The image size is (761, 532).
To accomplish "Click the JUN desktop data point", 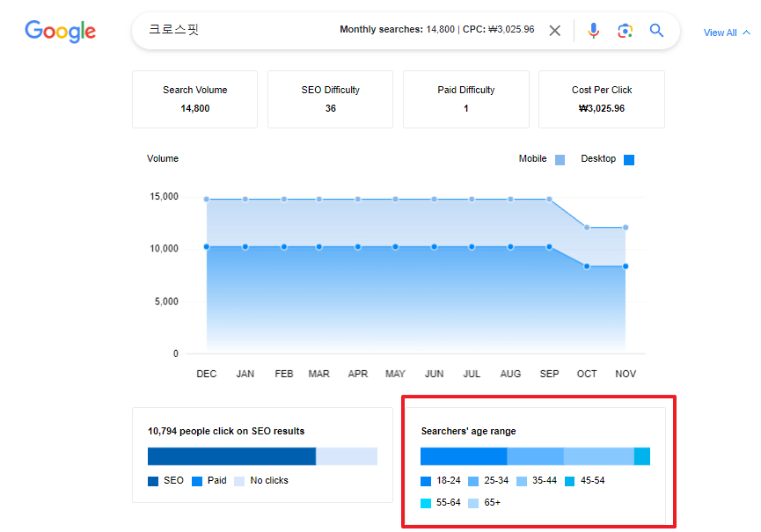I will click(435, 247).
